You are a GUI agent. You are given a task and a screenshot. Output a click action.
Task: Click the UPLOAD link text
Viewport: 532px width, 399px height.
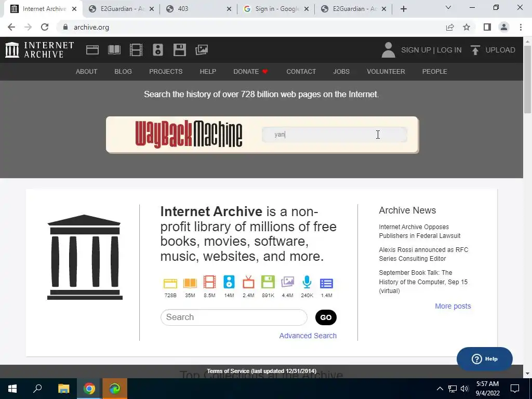(500, 50)
